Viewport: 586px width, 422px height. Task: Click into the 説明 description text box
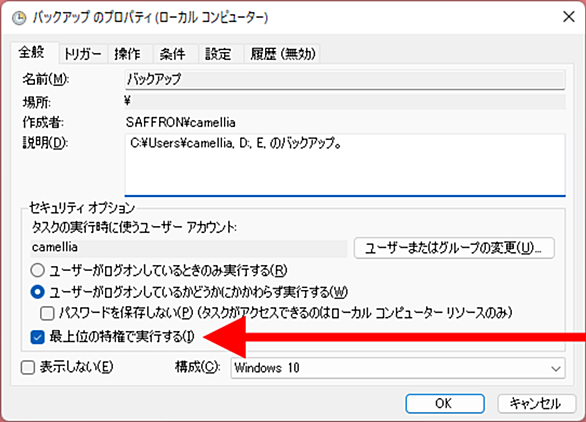point(345,165)
